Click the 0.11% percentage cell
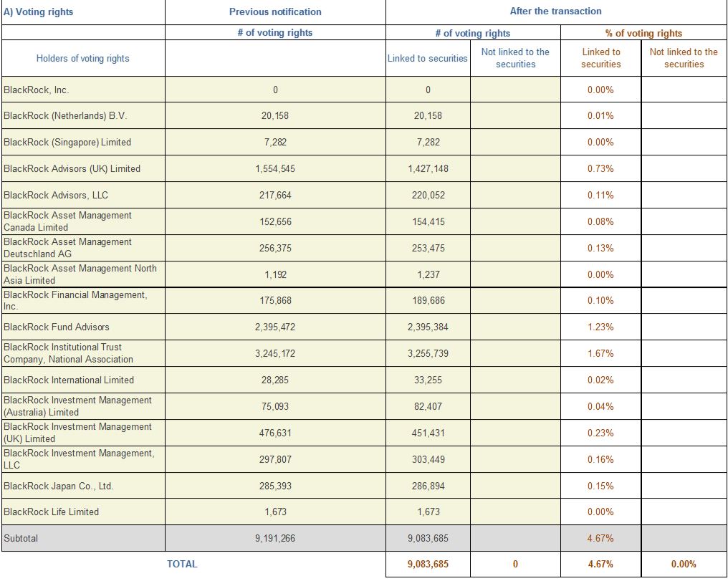728x581 pixels. pos(600,196)
